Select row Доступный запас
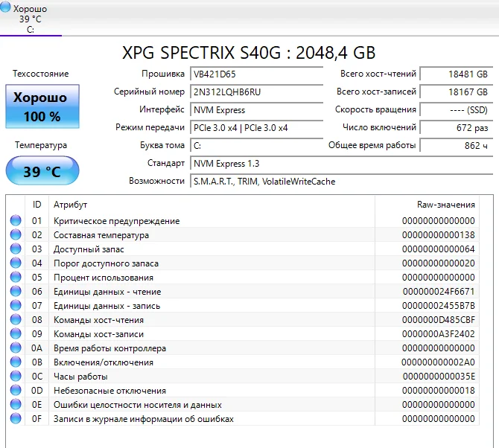499x448 pixels. (243, 249)
